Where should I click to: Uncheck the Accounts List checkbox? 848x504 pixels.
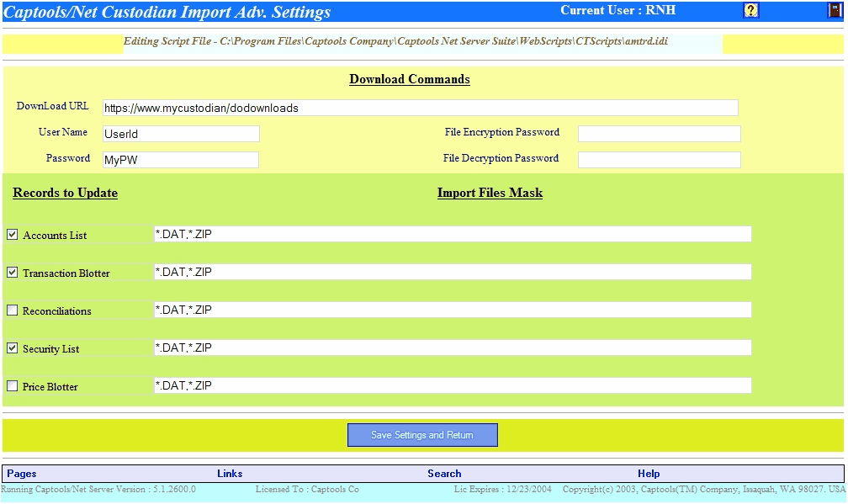[13, 235]
